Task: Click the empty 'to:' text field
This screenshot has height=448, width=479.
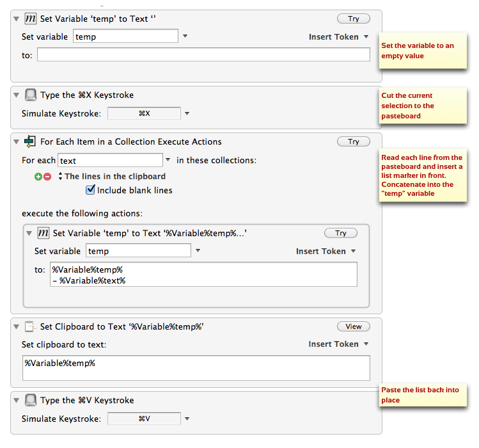Action: (203, 54)
